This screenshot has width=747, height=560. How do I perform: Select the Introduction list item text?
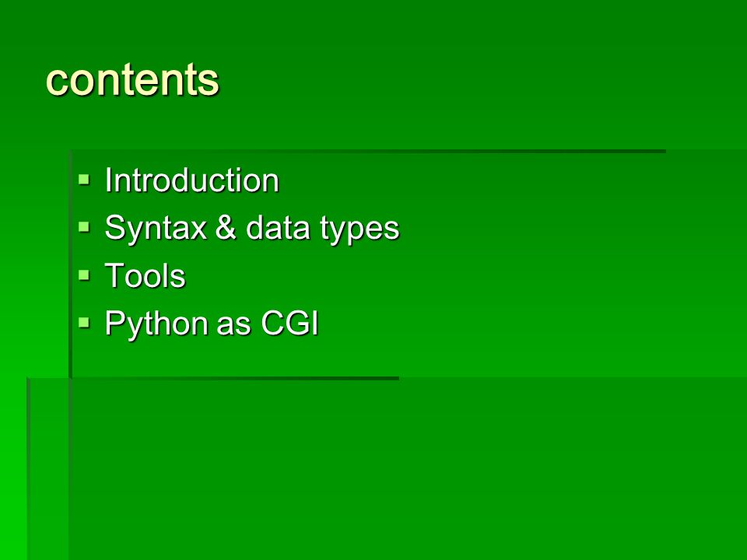point(192,180)
